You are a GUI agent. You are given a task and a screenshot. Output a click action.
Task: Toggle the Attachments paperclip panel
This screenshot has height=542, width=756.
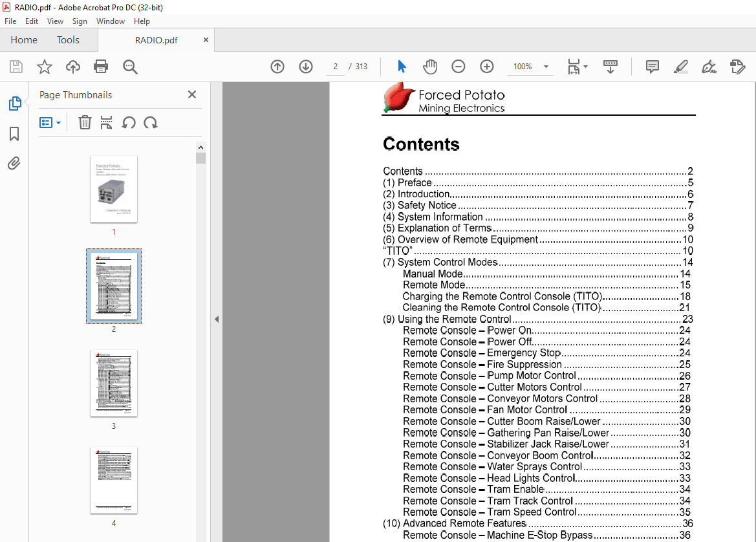[x=14, y=164]
